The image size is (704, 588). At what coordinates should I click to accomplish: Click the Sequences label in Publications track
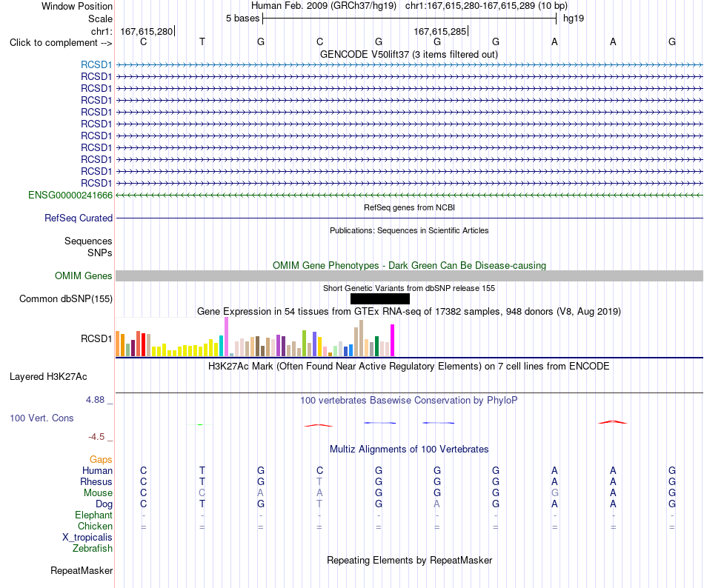coord(88,241)
